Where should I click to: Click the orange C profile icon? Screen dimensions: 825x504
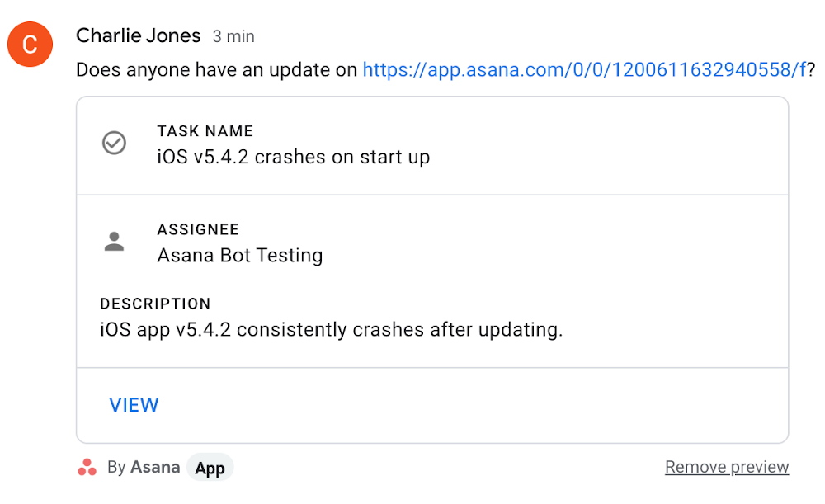coord(30,45)
